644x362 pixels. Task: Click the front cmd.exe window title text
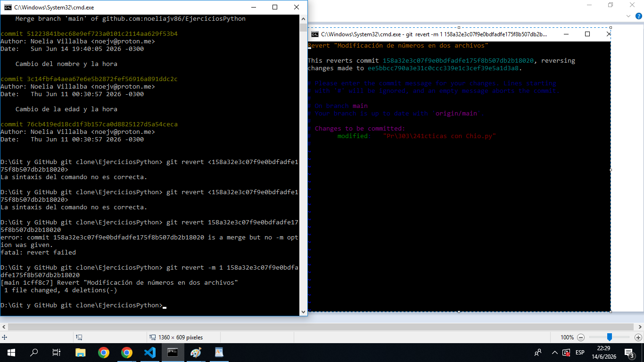pos(54,8)
